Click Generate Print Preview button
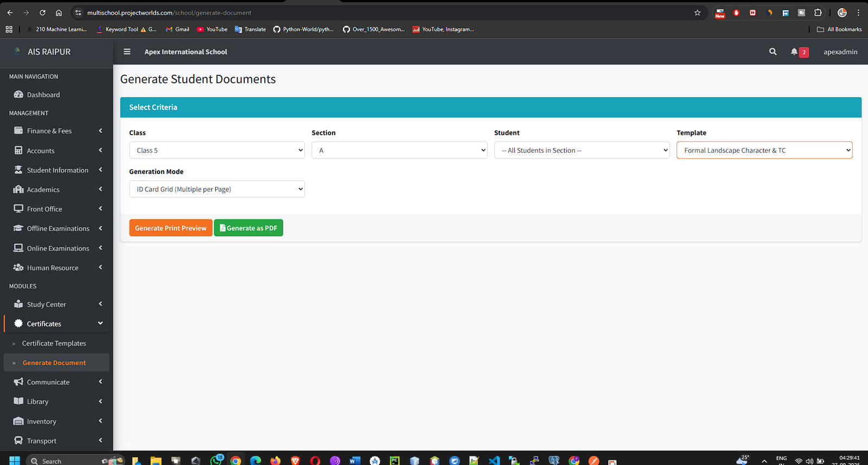This screenshot has width=868, height=465. [170, 228]
